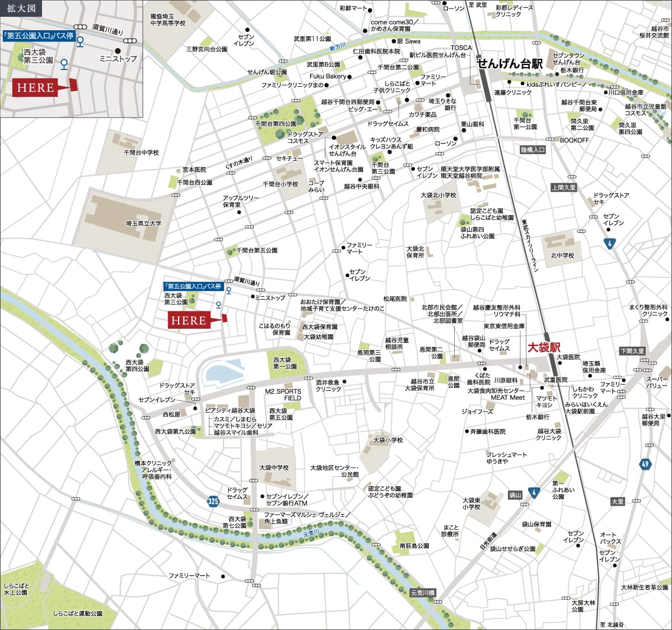The width and height of the screenshot is (672, 630).
Task: Click blue 「第五公園入口」バス停 label on main map
Action: click(193, 286)
